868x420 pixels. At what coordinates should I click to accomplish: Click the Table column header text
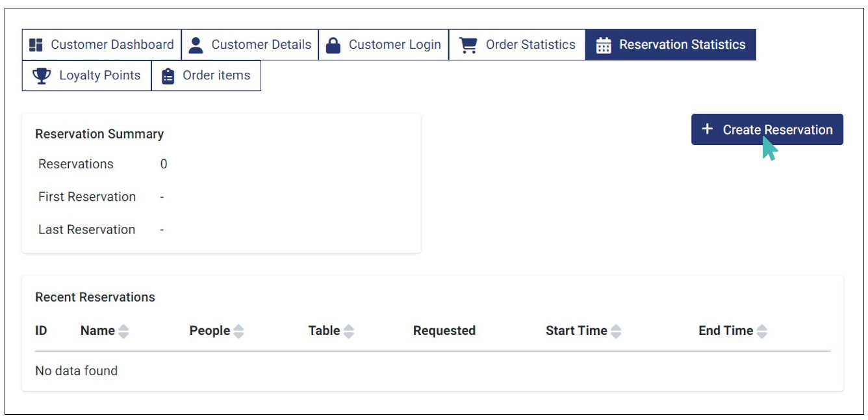click(324, 330)
